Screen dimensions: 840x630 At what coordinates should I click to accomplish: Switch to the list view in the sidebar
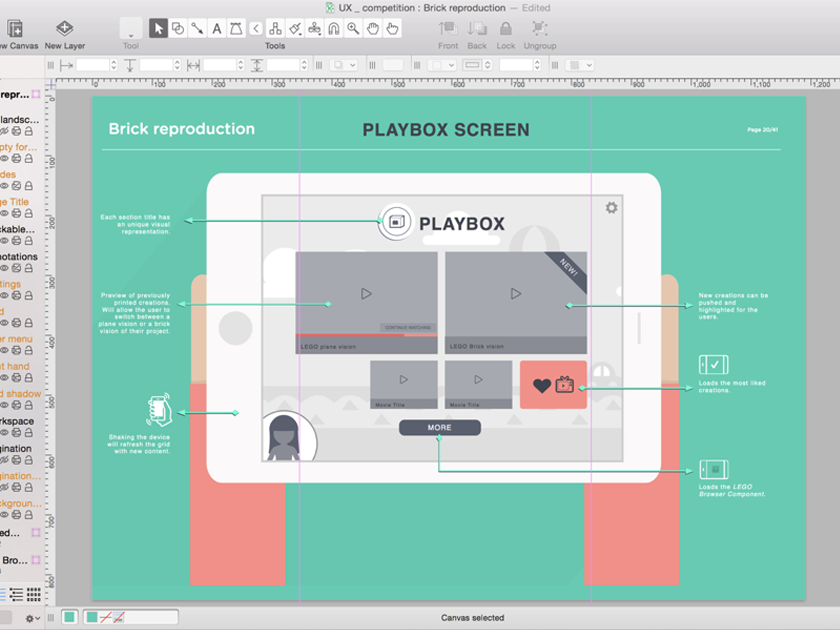16,594
